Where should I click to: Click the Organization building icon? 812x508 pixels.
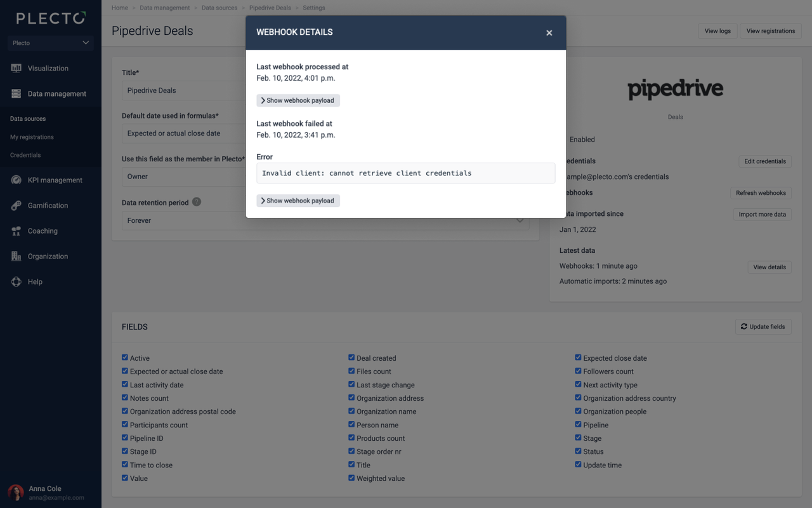pos(16,257)
